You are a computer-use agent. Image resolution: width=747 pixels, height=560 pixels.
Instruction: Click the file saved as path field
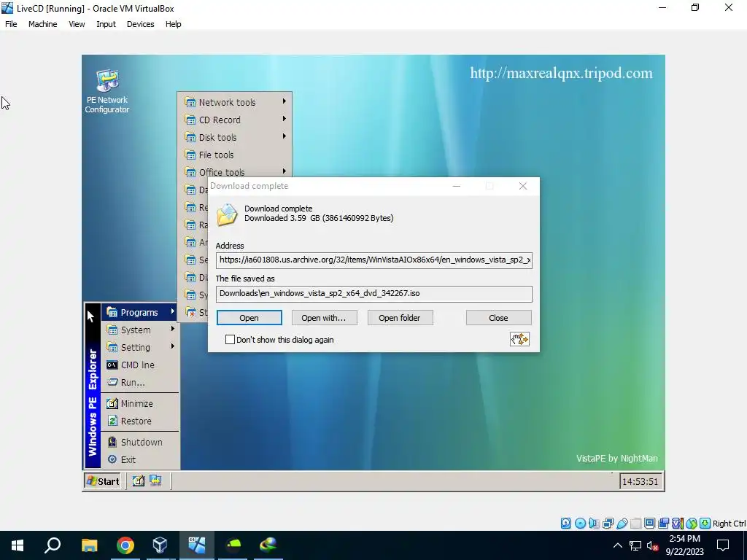click(x=374, y=294)
